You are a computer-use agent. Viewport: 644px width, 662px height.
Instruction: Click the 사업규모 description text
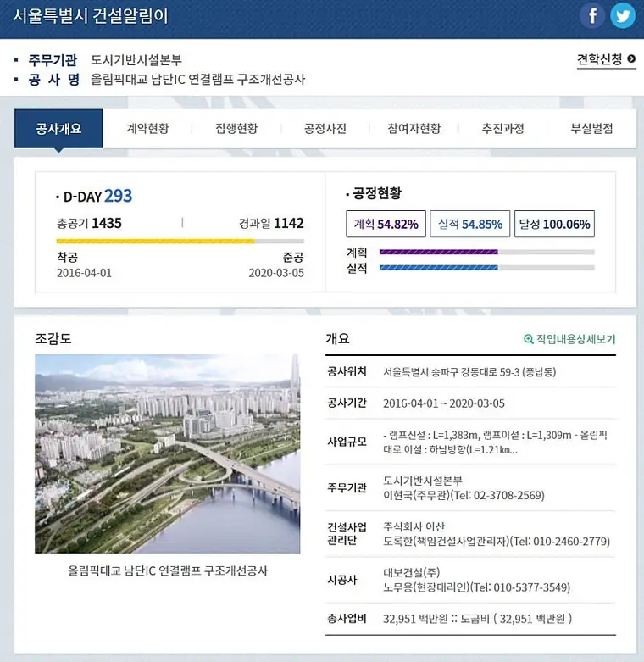pos(495,442)
